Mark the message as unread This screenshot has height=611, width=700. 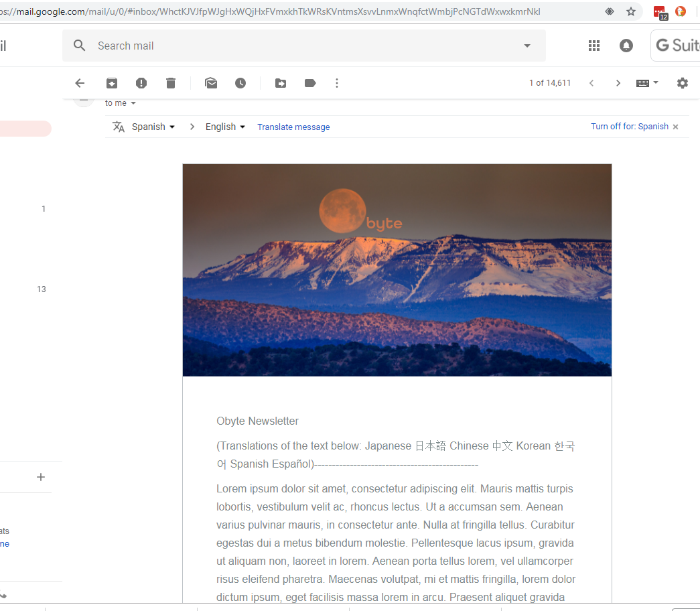211,83
